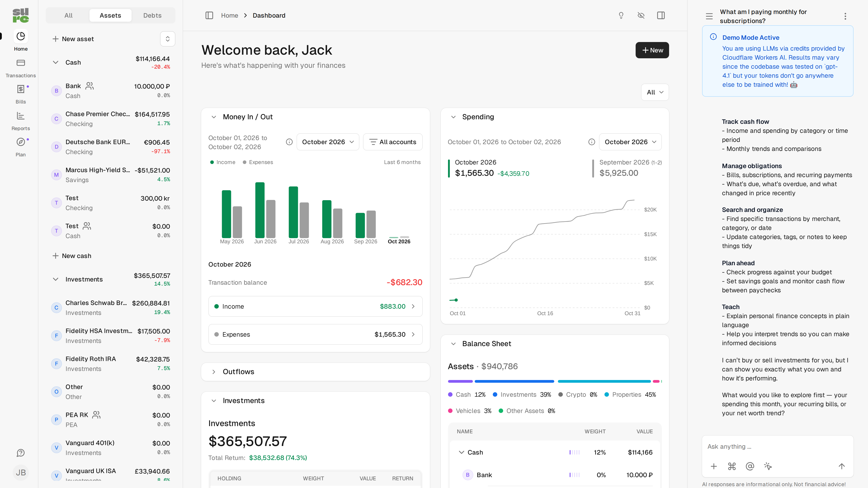Click the plus attach icon in chat

pyautogui.click(x=713, y=466)
